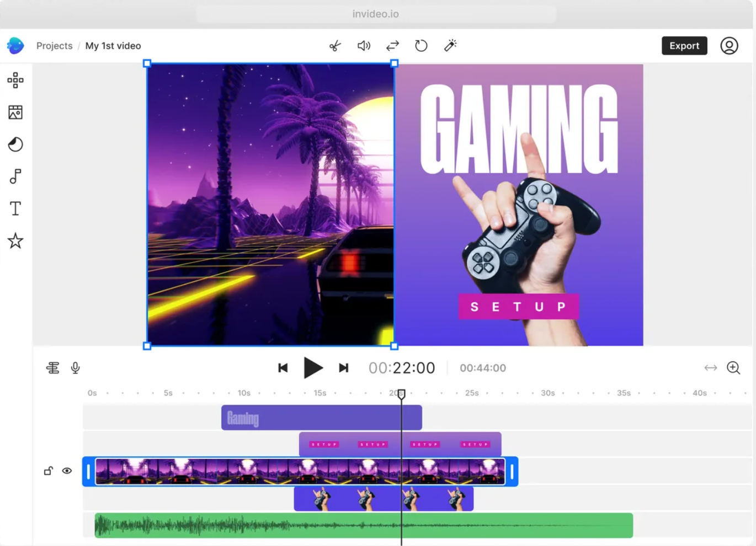Click the fit timeline width arrows icon
The image size is (756, 546).
point(711,368)
